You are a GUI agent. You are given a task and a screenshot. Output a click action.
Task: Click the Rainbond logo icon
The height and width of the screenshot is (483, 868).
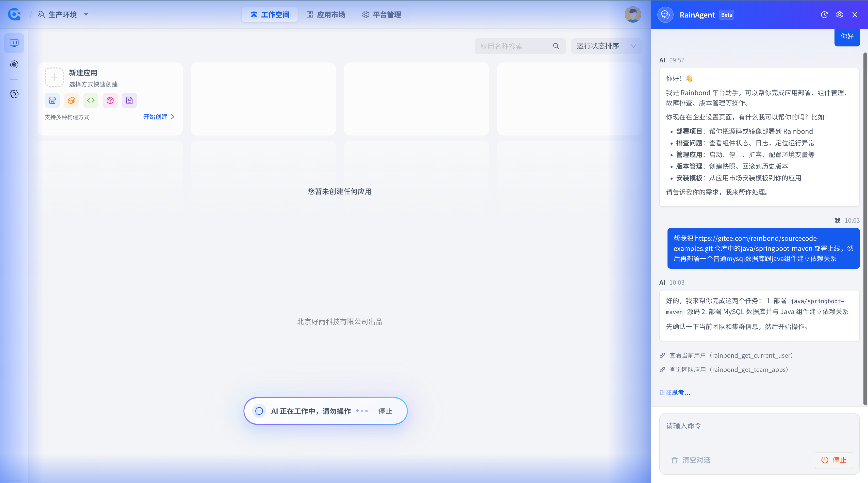14,14
